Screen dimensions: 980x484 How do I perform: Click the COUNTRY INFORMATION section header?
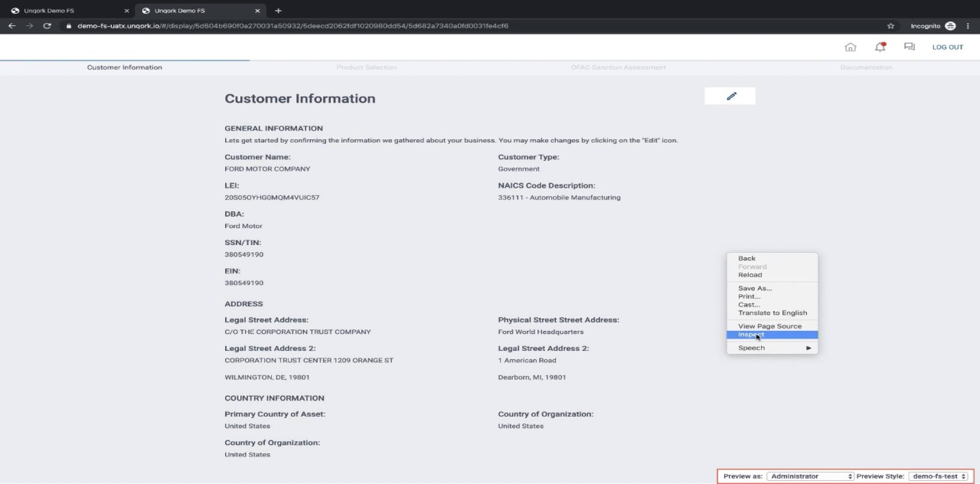coord(274,398)
